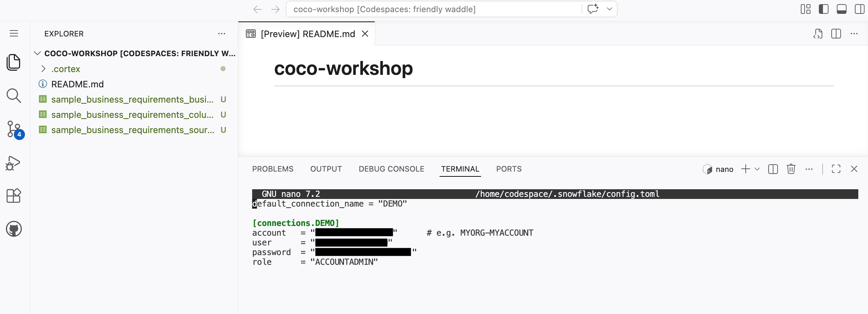Toggle the bottom panel visibility
868x314 pixels.
pyautogui.click(x=842, y=9)
